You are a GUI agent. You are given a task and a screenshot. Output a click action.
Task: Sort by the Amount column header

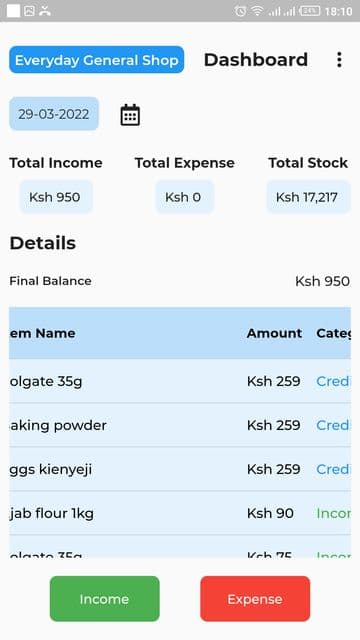(274, 333)
